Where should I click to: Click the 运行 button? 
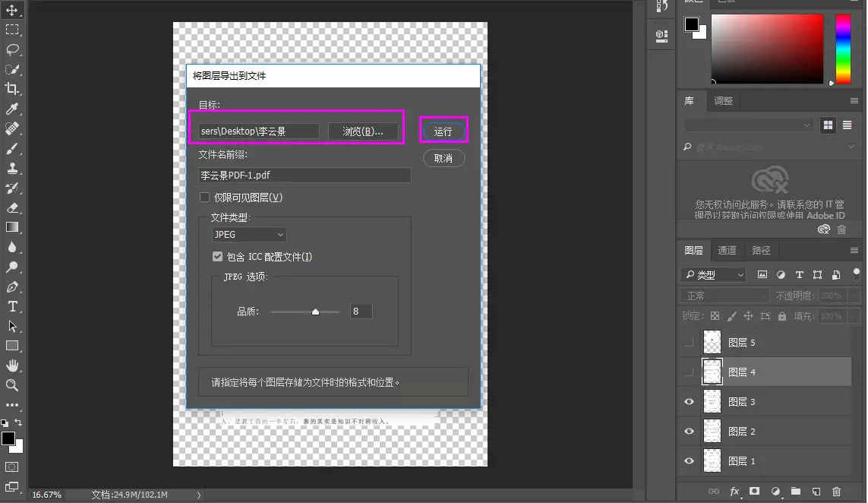tap(443, 131)
